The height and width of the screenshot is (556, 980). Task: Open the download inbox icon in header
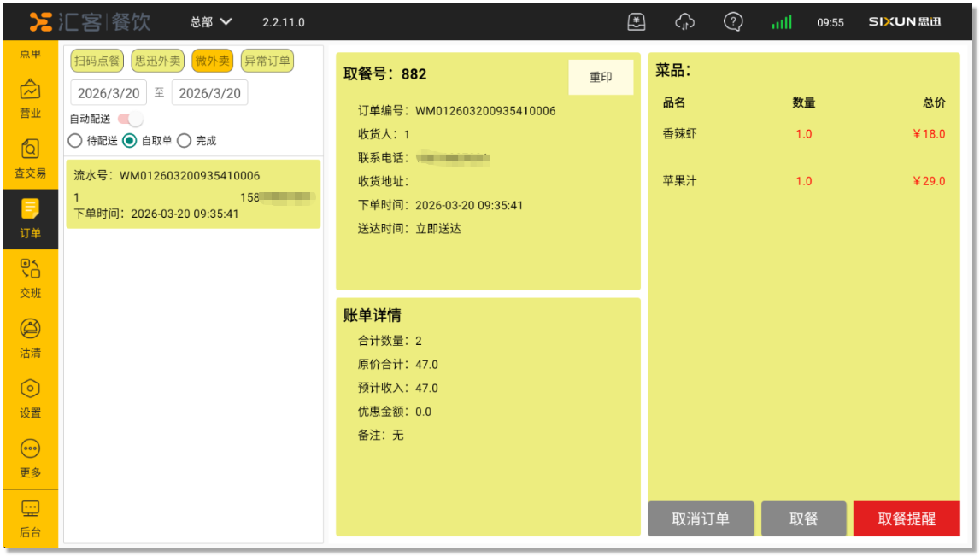pyautogui.click(x=637, y=22)
